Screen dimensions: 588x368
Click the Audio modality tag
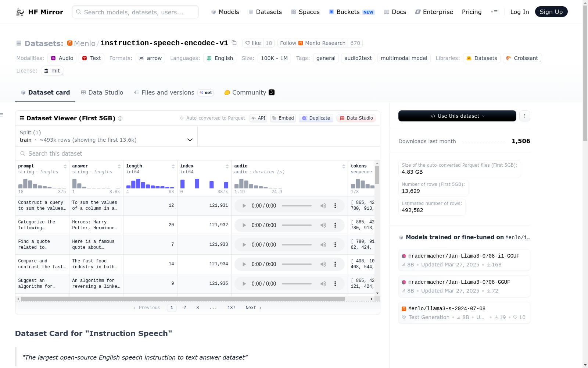[62, 58]
